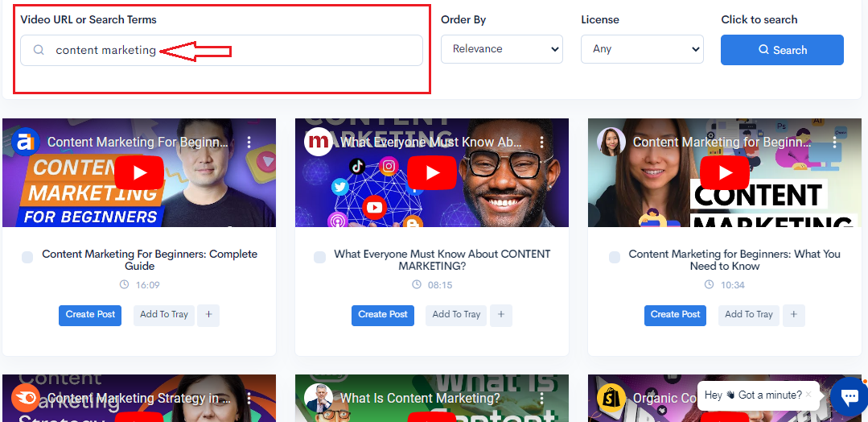Click clock icon next to 16:09

[x=125, y=284]
